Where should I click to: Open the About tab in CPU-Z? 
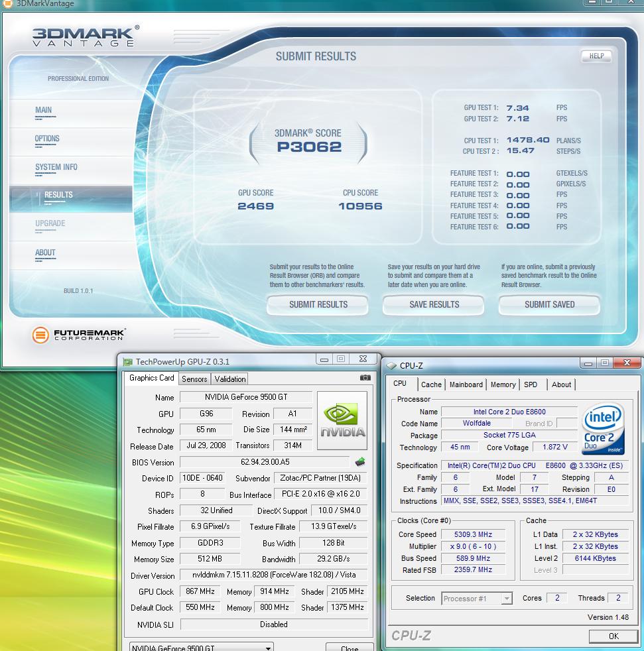click(x=561, y=385)
